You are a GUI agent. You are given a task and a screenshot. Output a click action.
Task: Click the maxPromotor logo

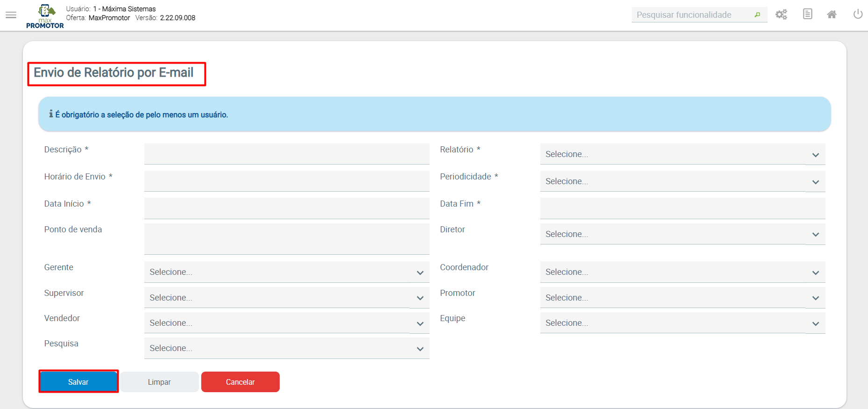tap(45, 16)
